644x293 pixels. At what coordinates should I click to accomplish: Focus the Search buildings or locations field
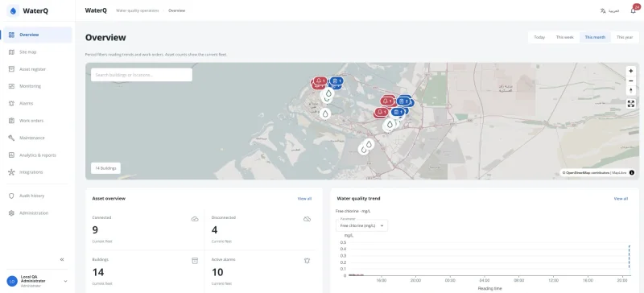point(142,75)
